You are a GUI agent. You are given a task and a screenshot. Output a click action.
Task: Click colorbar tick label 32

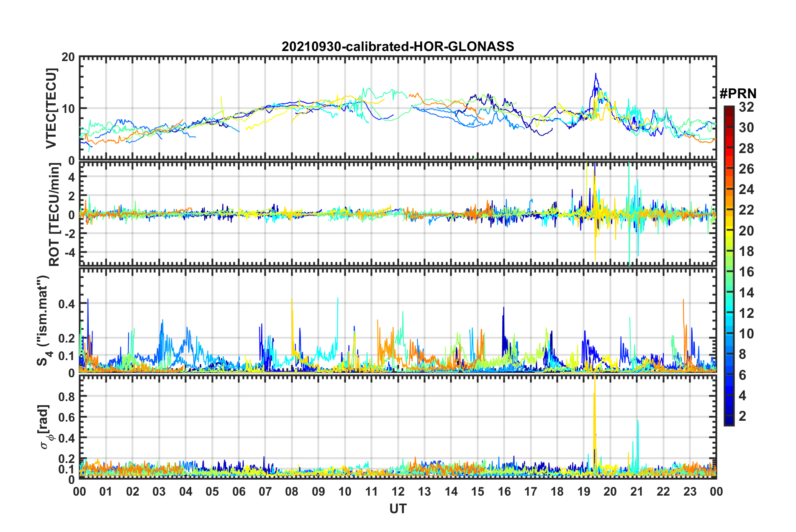click(746, 107)
